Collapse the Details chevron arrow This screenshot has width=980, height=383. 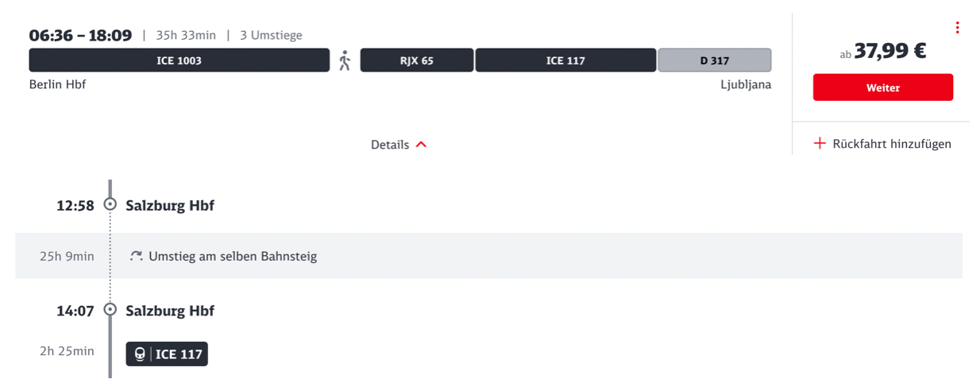click(421, 145)
